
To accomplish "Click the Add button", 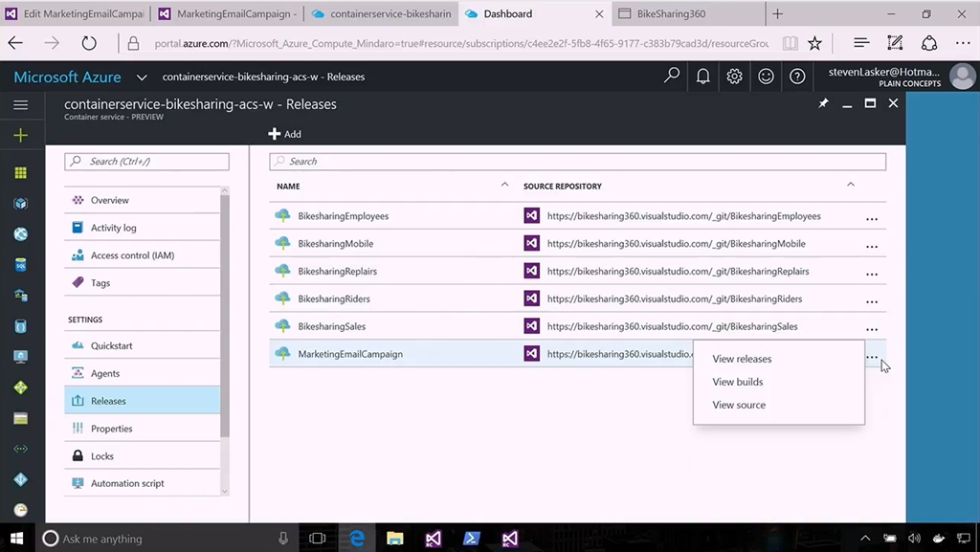I will tap(284, 134).
